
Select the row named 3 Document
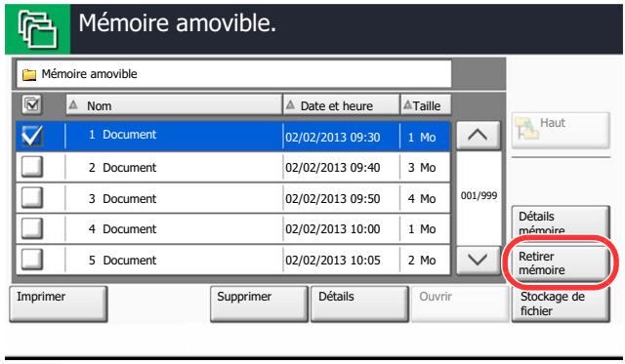[233, 198]
